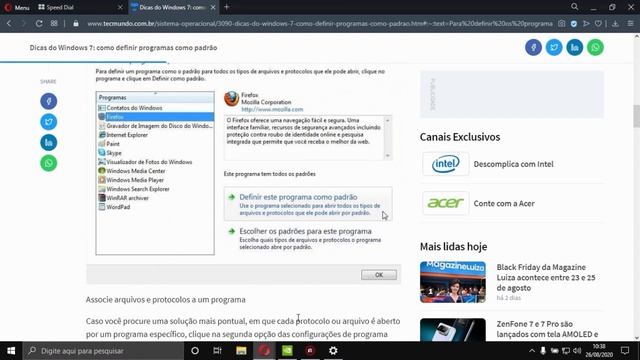This screenshot has width=640, height=360.
Task: Click the ZenFone article thumbnail
Action: pyautogui.click(x=453, y=329)
